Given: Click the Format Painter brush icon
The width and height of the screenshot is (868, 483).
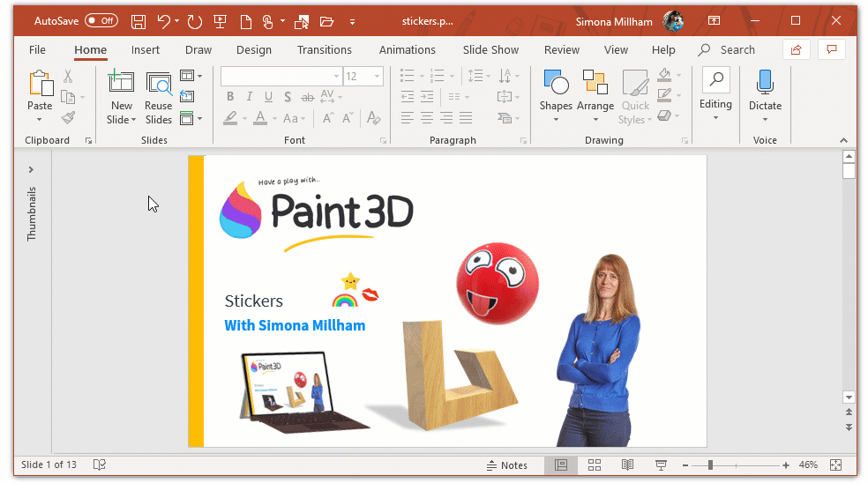Looking at the screenshot, I should pos(68,117).
